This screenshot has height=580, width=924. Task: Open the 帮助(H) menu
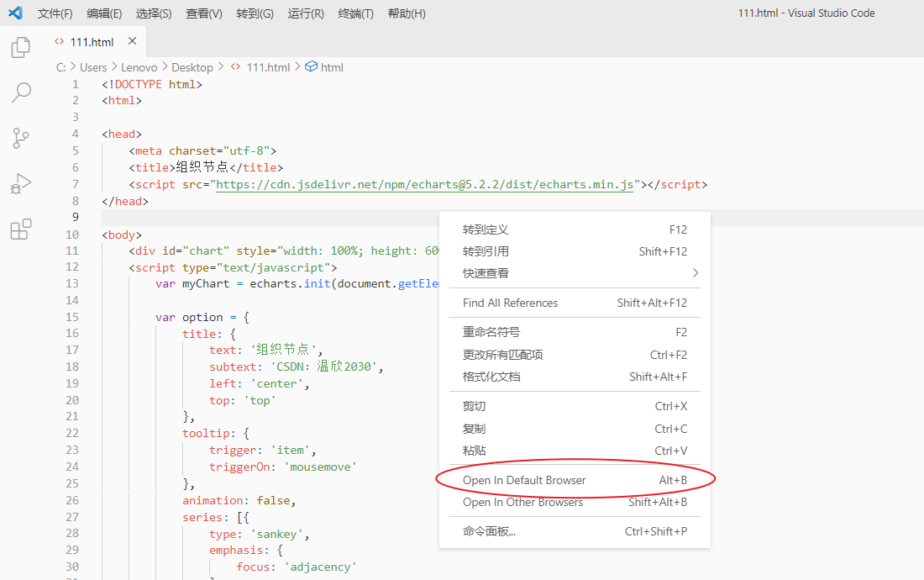(407, 13)
